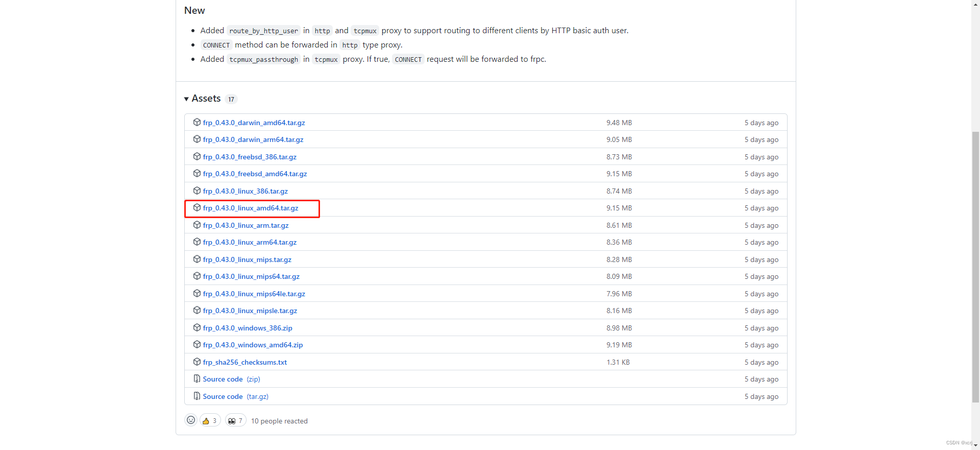The height and width of the screenshot is (450, 980).
Task: Click the 17 assets count badge
Action: [231, 99]
